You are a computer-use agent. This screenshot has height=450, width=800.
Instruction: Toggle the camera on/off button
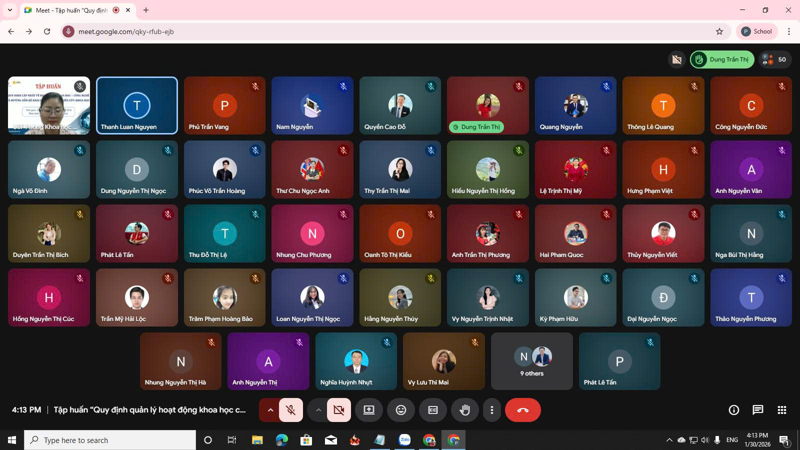(x=339, y=410)
